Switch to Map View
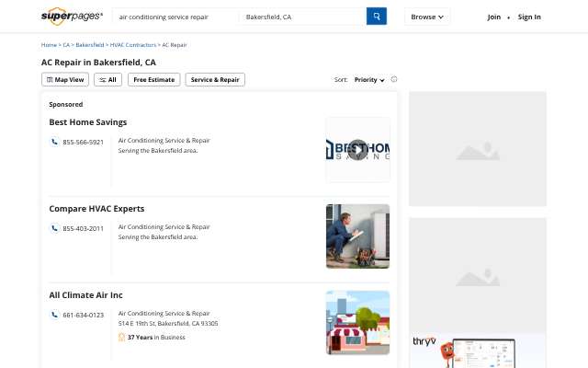588x368 pixels. pyautogui.click(x=65, y=80)
